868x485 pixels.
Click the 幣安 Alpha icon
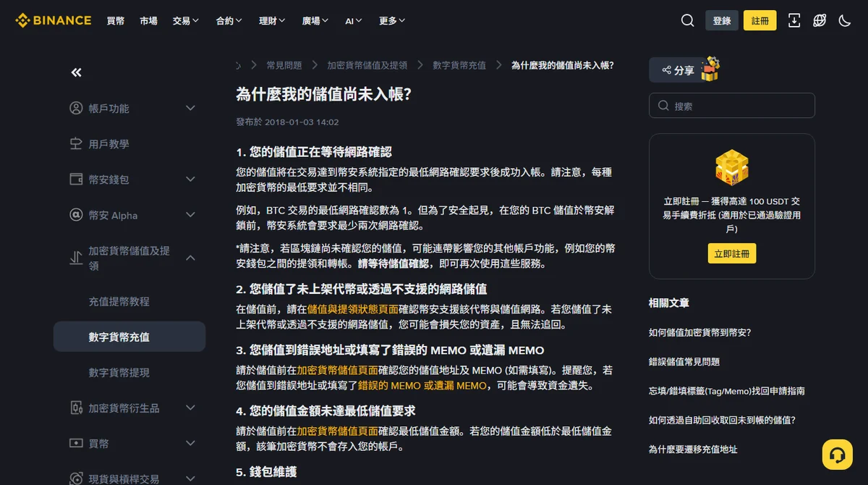tap(76, 215)
